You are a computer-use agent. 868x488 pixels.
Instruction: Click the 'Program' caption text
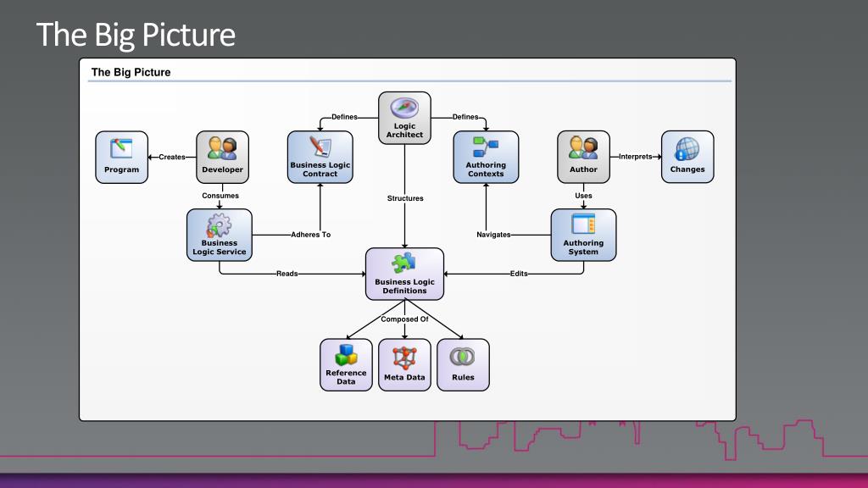tap(121, 169)
